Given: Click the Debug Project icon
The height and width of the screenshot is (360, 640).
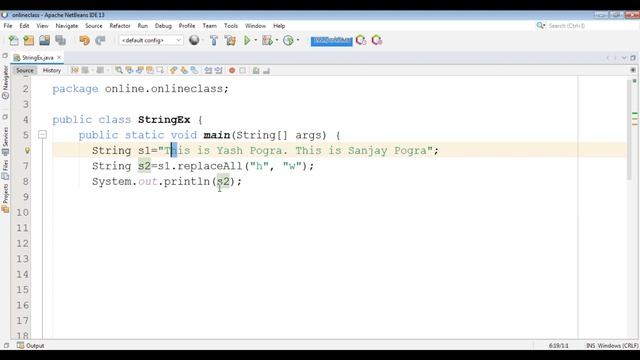Looking at the screenshot, I should point(267,40).
